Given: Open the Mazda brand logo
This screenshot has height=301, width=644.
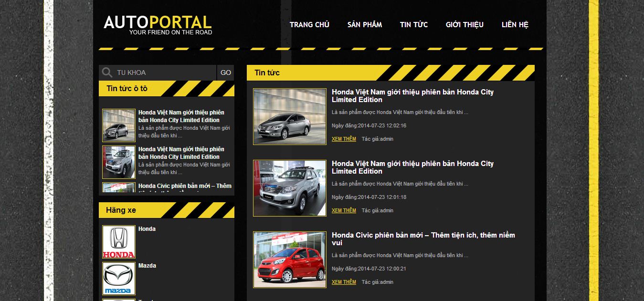Looking at the screenshot, I should [x=119, y=279].
